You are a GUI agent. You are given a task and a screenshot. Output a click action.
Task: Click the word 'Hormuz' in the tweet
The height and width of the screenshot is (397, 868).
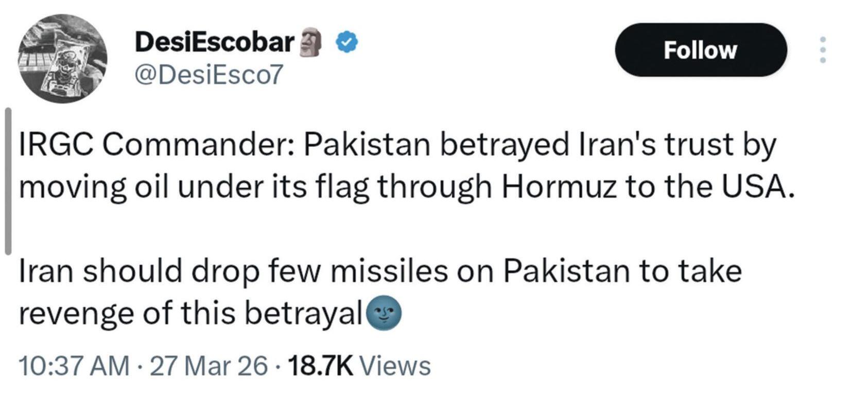coord(558,187)
